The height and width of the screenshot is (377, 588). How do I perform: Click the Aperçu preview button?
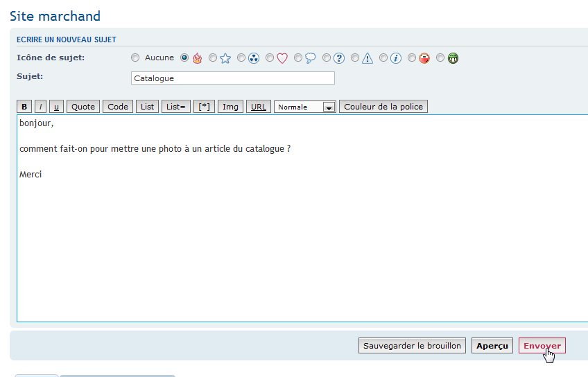492,346
